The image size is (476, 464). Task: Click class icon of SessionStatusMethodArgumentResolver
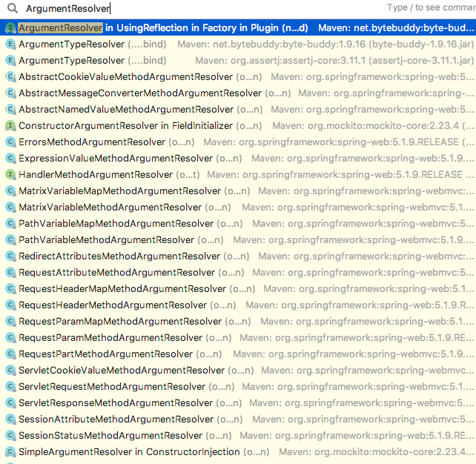[x=10, y=436]
